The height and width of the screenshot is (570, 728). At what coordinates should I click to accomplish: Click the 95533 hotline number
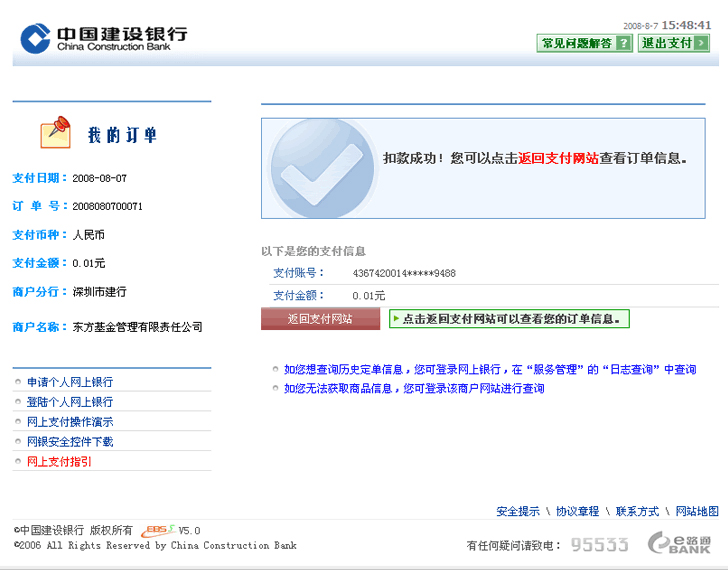[x=599, y=544]
